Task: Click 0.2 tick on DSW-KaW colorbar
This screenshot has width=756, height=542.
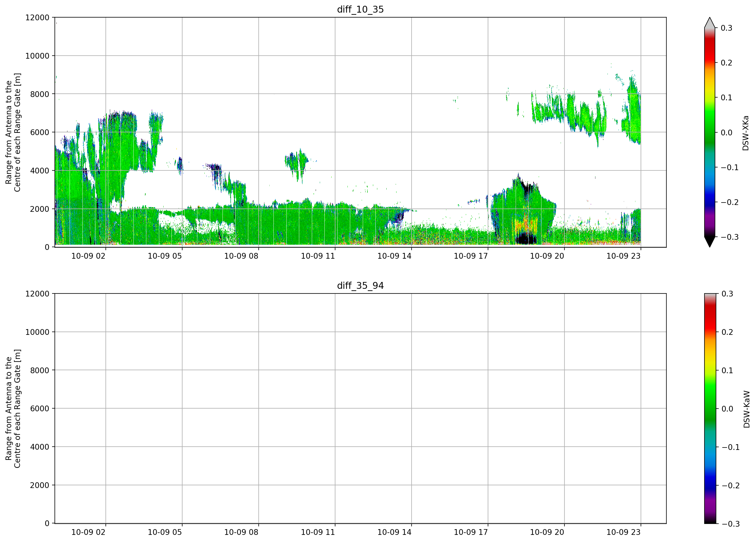Action: (727, 332)
